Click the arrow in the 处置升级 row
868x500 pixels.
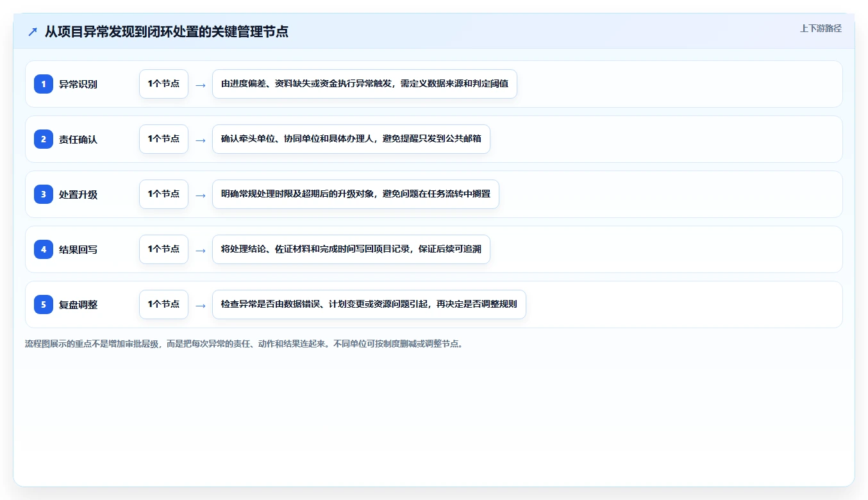click(201, 195)
